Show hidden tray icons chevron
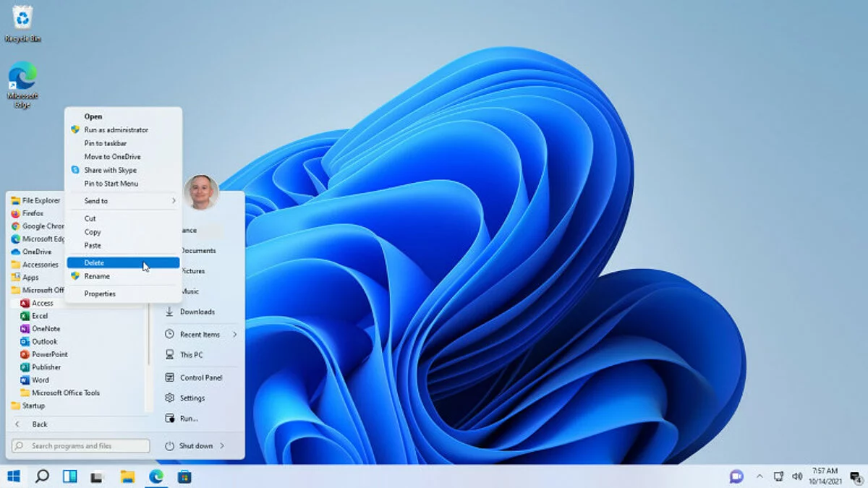This screenshot has height=488, width=868. tap(759, 476)
